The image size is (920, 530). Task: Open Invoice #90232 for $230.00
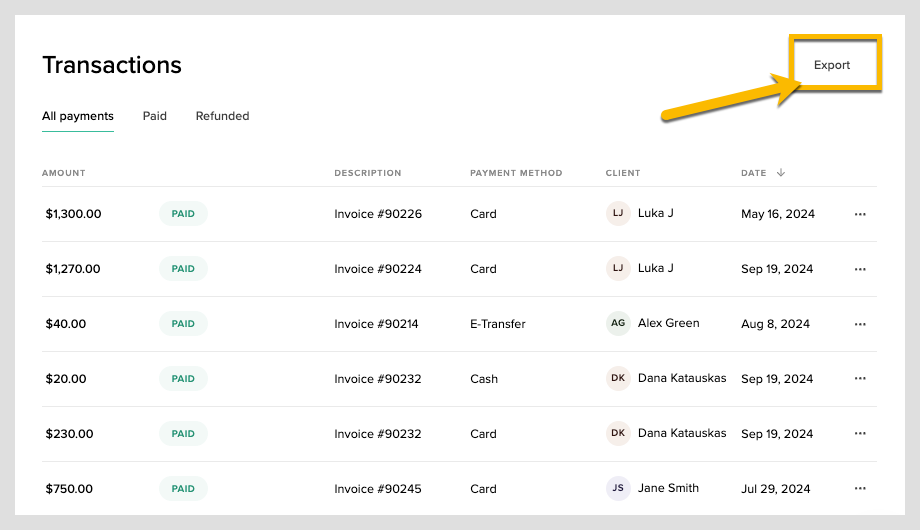378,434
